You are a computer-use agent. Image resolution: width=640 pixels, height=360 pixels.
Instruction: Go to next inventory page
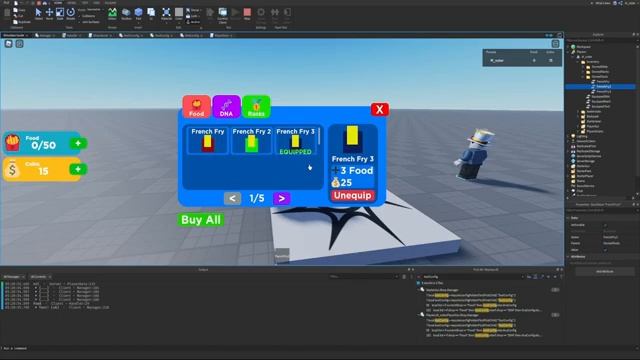[282, 198]
